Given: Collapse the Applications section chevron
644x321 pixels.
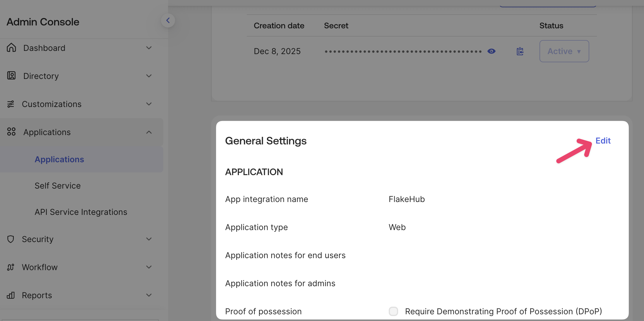Looking at the screenshot, I should tap(149, 132).
